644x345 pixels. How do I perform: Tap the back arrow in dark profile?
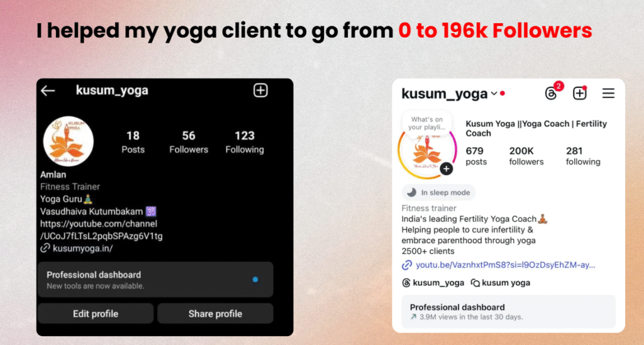48,90
